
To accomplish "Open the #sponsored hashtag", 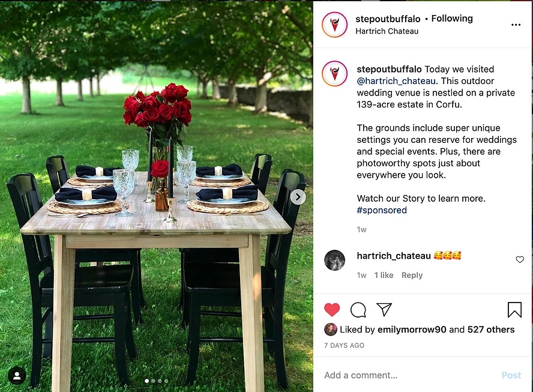I will [381, 210].
